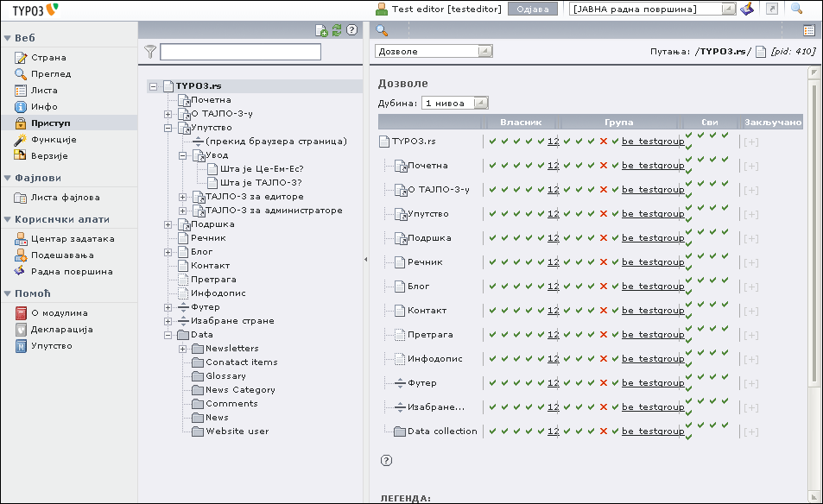
Task: Expand the О ТАЈПО-3-у tree node
Action: point(168,114)
